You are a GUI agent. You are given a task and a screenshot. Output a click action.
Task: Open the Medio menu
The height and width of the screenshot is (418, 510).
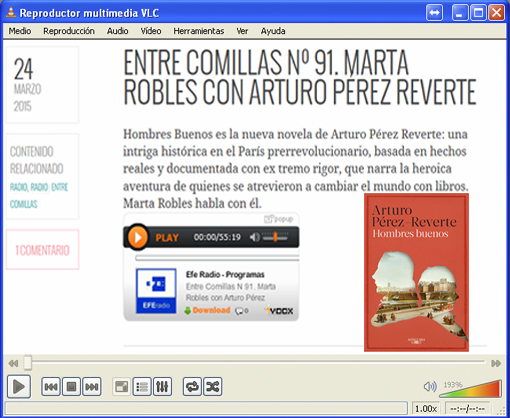tap(20, 31)
